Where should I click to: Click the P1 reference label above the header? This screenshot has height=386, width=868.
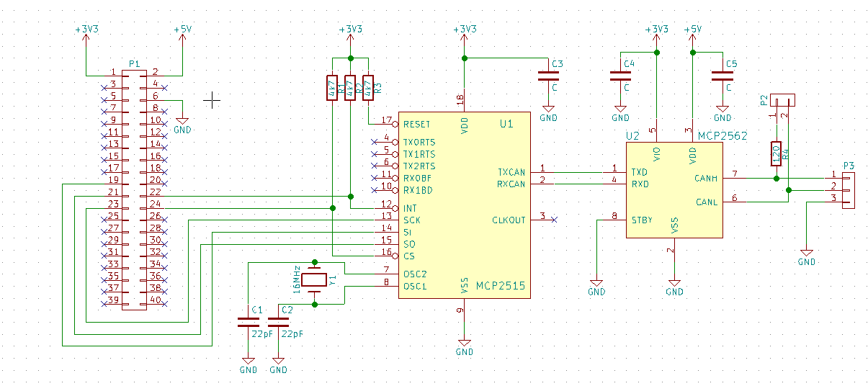click(x=134, y=64)
